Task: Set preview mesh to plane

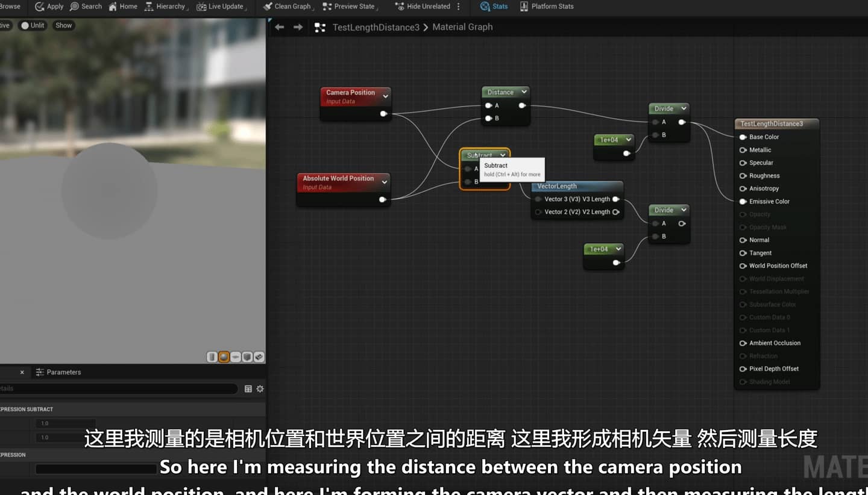Action: (x=235, y=357)
